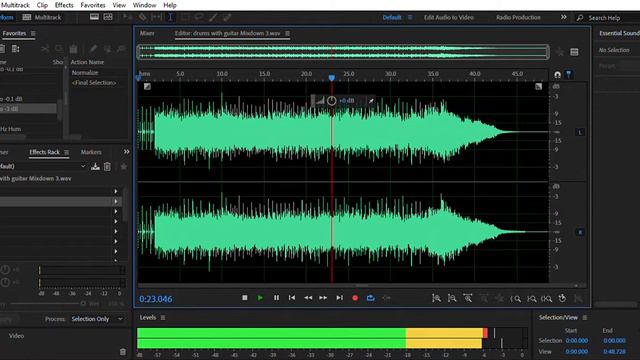
Task: Open Process Selection Only dropdown
Action: click(97, 319)
